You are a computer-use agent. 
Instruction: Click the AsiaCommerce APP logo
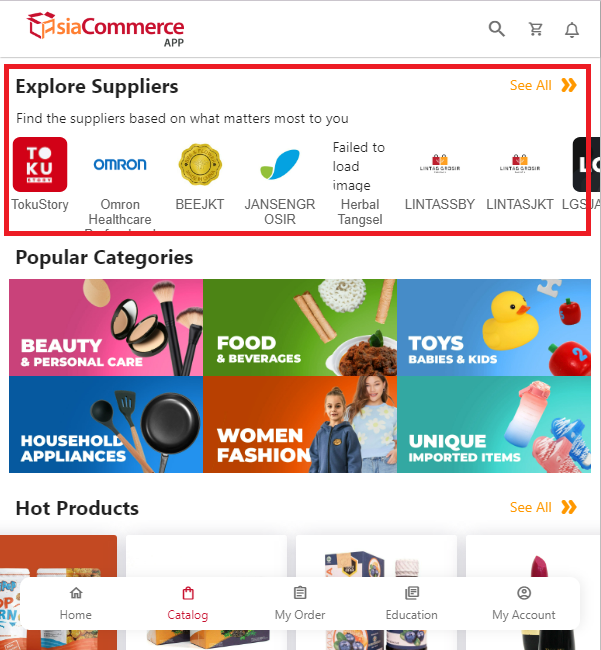click(106, 29)
